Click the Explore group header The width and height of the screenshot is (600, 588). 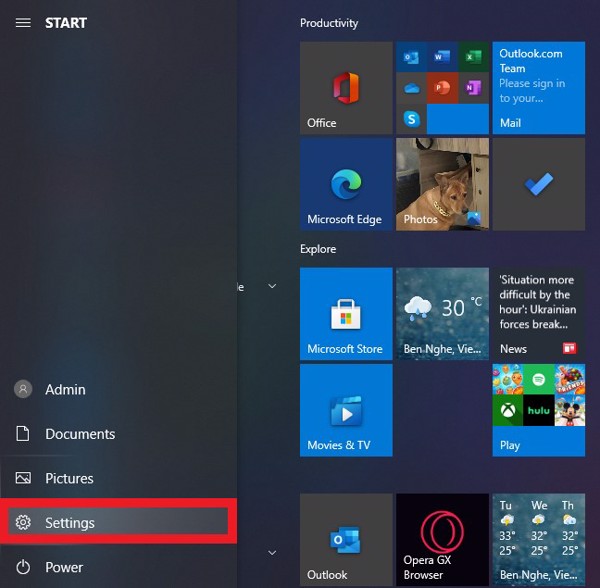pyautogui.click(x=318, y=249)
